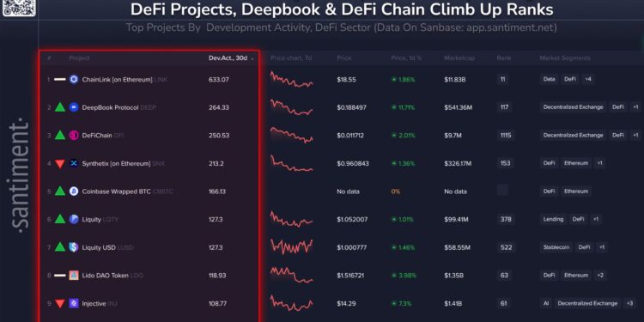
Task: Click the ChainLink 7d price chart sparkline
Action: click(x=291, y=79)
